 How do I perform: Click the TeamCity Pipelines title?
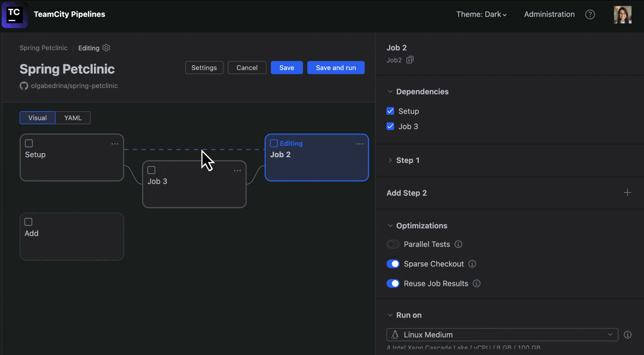[x=69, y=14]
